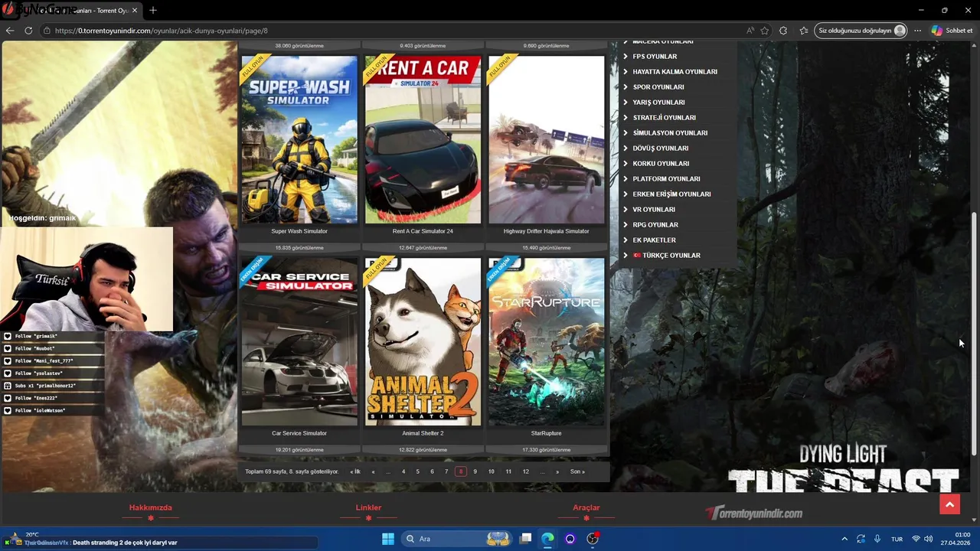Open the STRATEJİ OYUNLARI category
980x551 pixels.
click(664, 118)
